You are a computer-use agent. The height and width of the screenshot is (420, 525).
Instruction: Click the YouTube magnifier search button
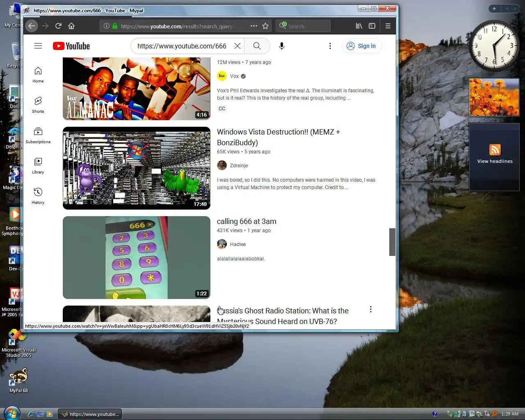tap(257, 46)
